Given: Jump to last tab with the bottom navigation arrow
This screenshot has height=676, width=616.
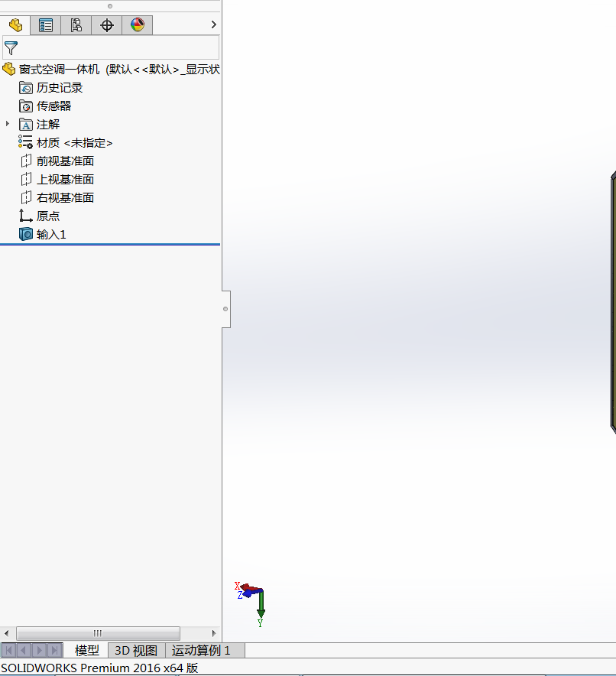Looking at the screenshot, I should (x=55, y=650).
